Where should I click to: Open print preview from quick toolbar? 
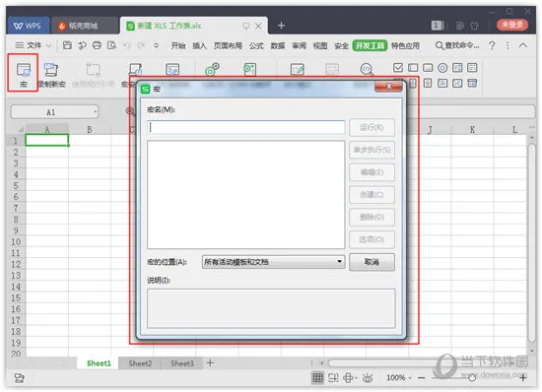coord(111,45)
